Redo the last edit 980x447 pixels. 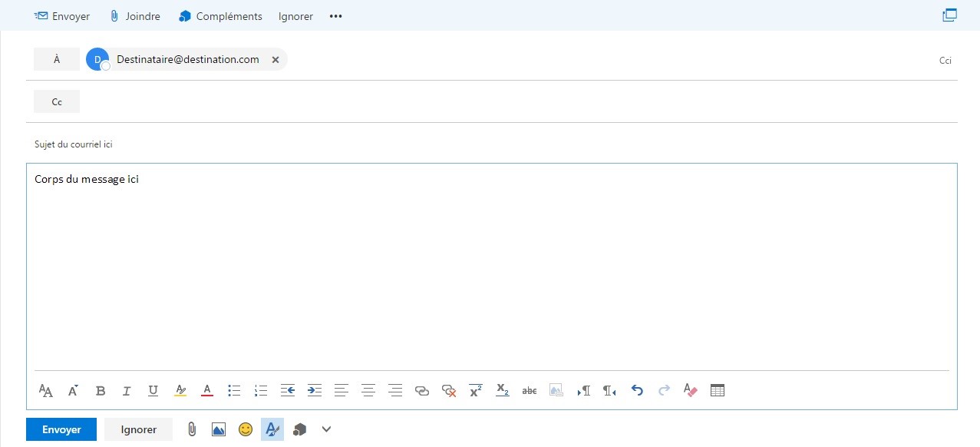(x=664, y=391)
